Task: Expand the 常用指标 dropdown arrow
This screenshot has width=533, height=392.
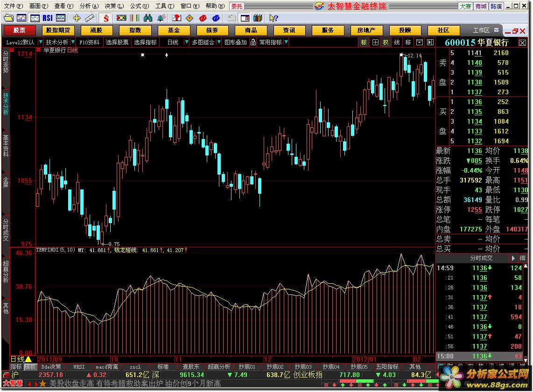Action: pos(286,42)
